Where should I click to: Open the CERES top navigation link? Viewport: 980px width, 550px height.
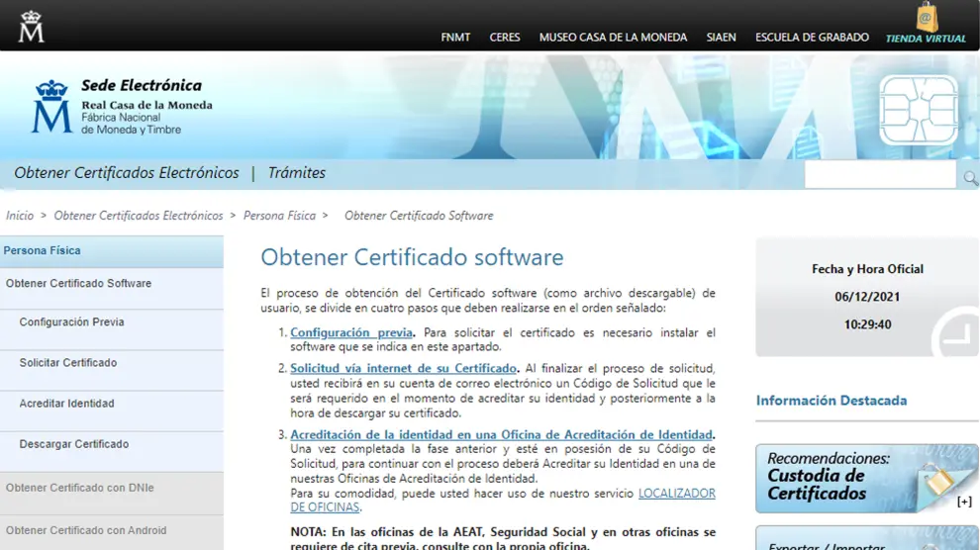coord(505,38)
